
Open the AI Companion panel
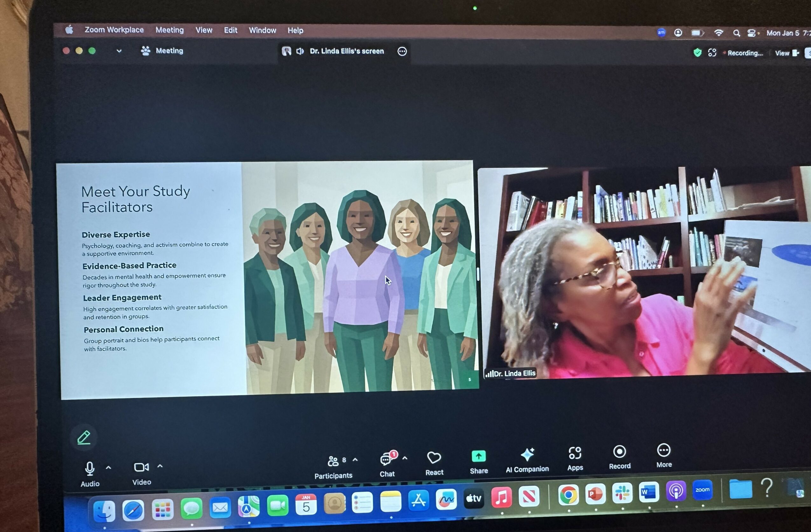[x=527, y=455]
